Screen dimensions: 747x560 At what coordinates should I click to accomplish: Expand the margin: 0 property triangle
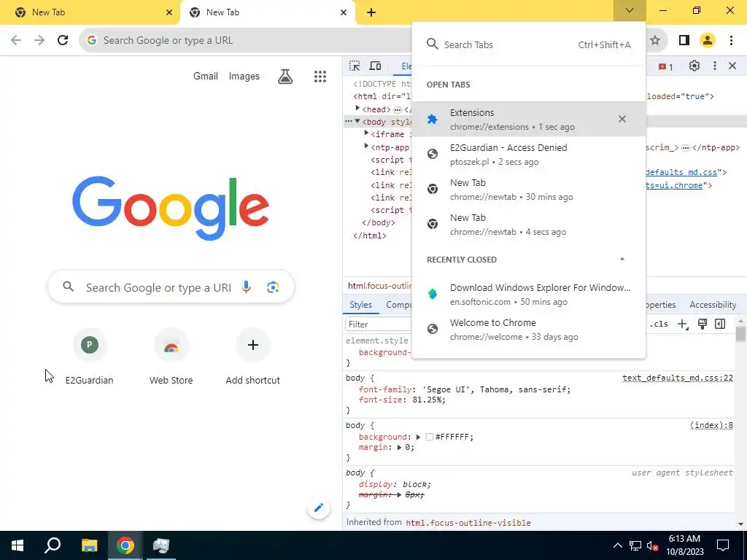(399, 447)
